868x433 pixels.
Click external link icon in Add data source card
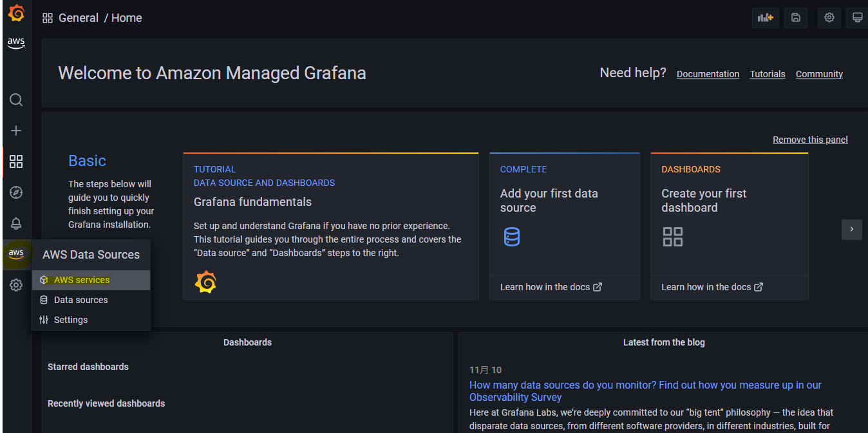click(598, 287)
